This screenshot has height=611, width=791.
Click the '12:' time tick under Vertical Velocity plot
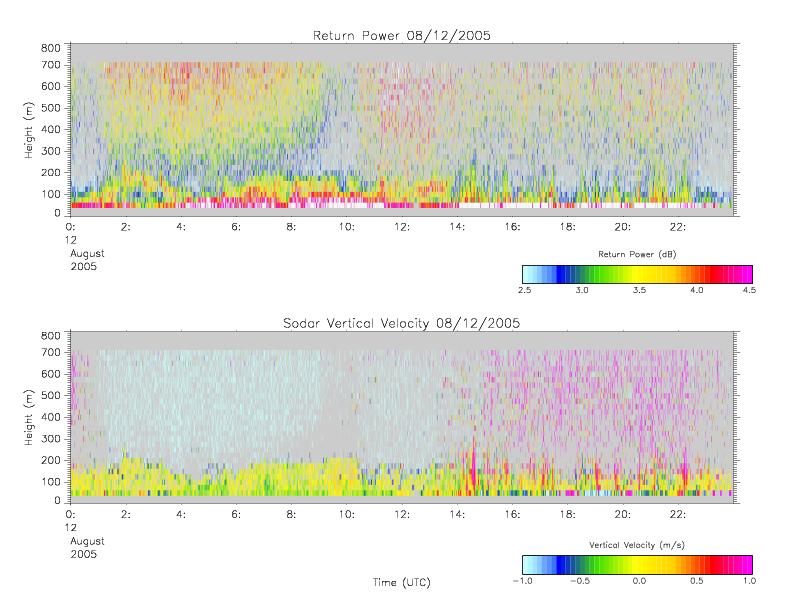402,515
